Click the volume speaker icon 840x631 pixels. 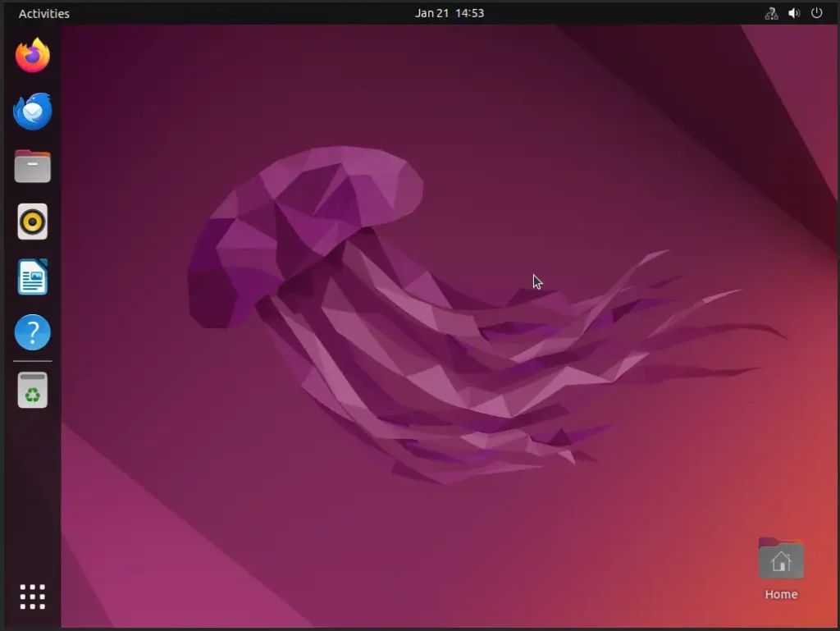click(794, 13)
